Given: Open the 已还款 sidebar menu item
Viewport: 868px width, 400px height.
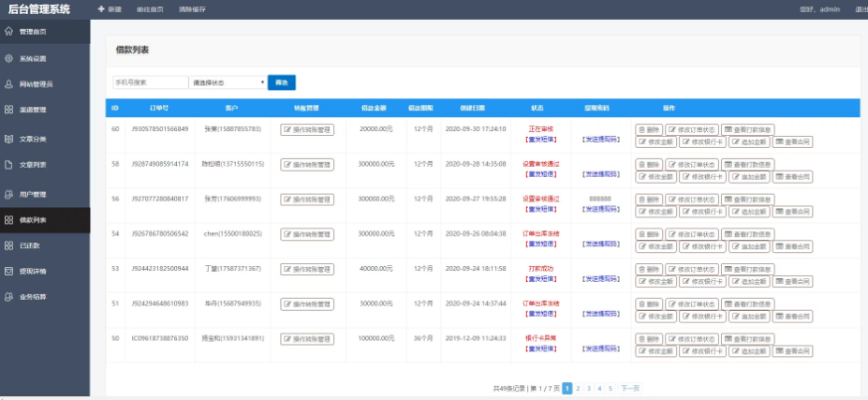Looking at the screenshot, I should [x=30, y=245].
